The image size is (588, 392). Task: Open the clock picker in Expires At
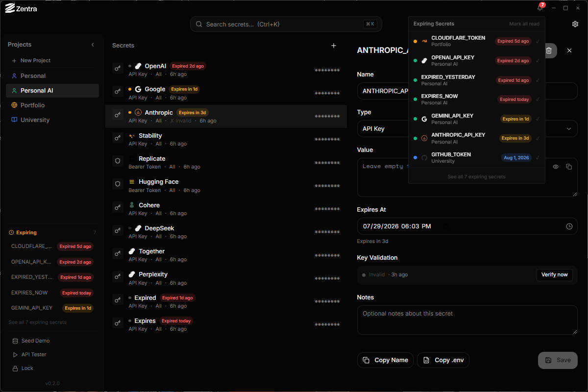(x=569, y=226)
